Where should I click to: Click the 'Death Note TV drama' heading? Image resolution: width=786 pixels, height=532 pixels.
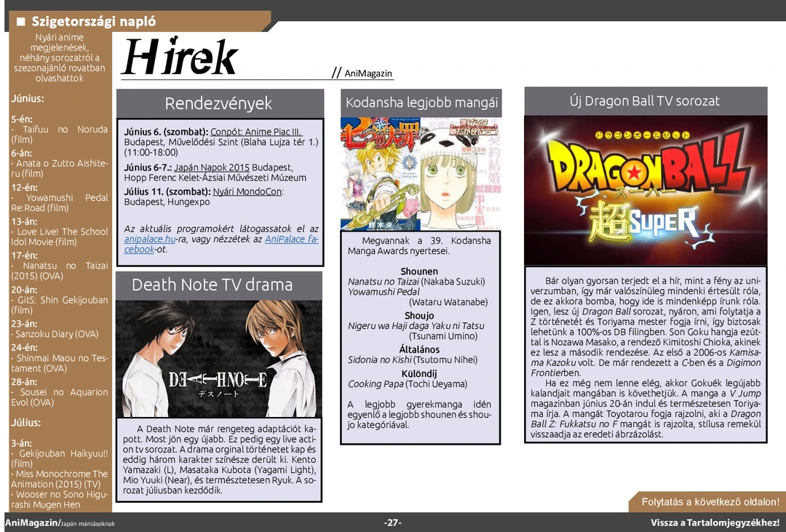point(212,285)
